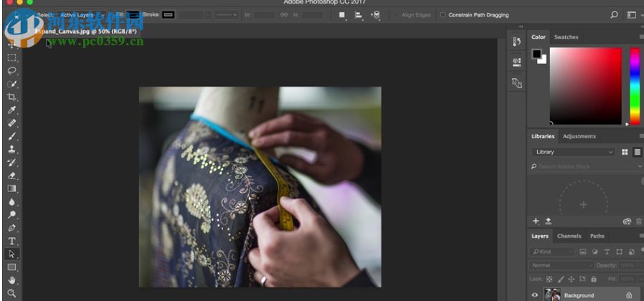This screenshot has width=644, height=301.
Task: Switch to the Adjustments tab
Action: pyautogui.click(x=579, y=136)
